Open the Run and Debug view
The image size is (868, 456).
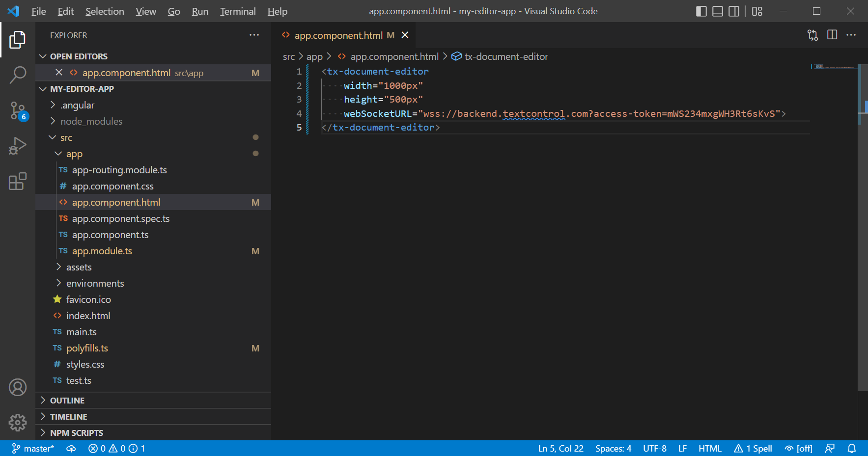coord(18,146)
